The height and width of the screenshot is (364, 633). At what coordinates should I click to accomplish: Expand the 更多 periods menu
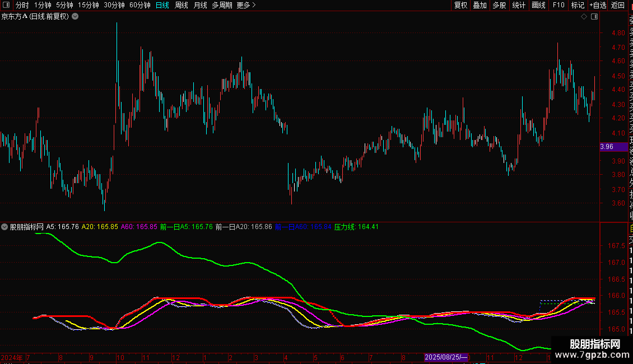click(246, 5)
